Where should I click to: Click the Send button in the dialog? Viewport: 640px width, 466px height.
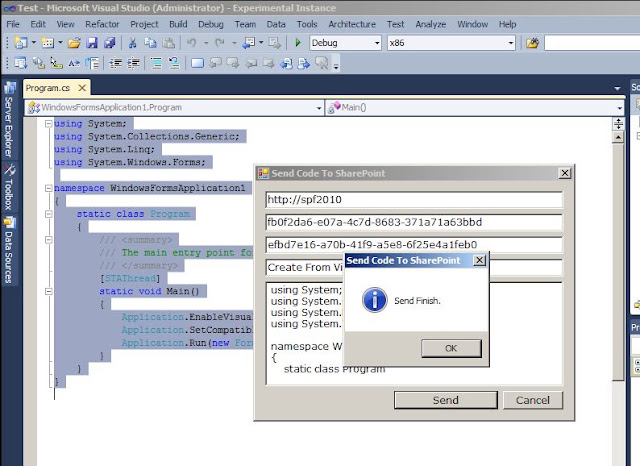coord(446,400)
